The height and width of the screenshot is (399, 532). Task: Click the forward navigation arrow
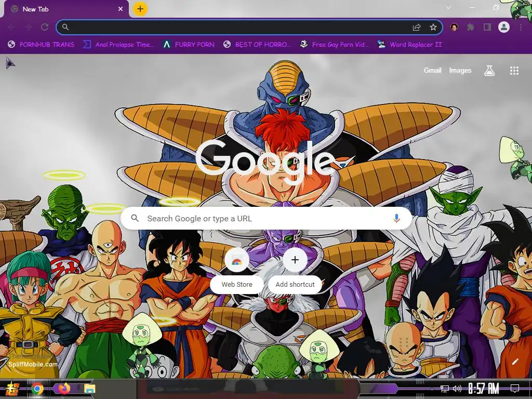tap(28, 27)
